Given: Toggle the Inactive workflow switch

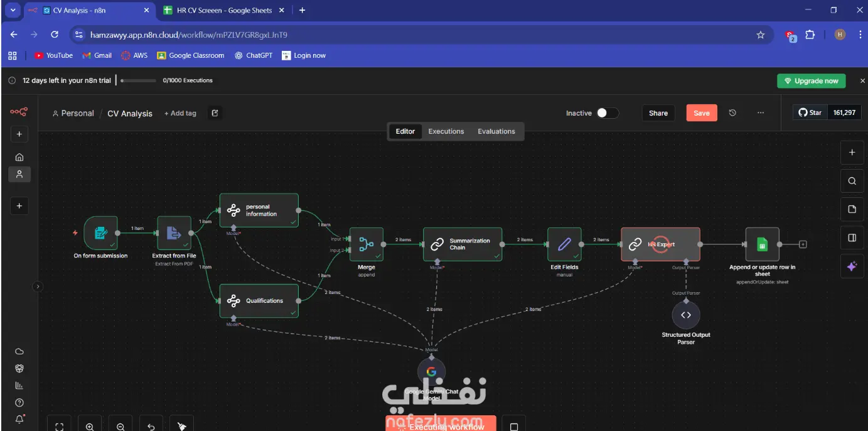Looking at the screenshot, I should [607, 113].
